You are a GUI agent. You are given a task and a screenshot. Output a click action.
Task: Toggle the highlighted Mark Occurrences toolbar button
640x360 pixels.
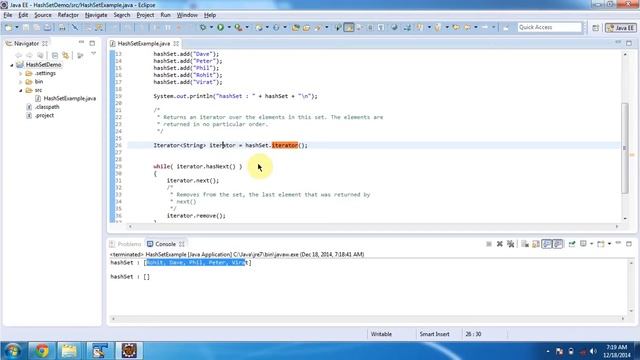349,27
